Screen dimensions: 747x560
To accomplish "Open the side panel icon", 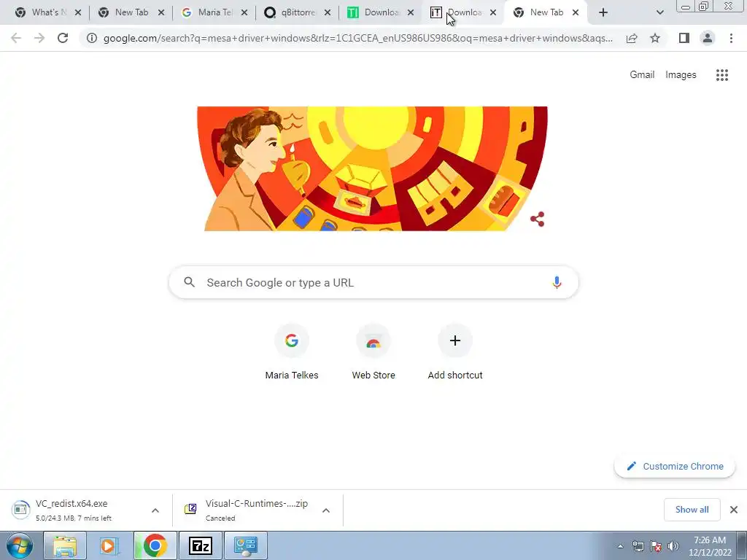I will (684, 38).
